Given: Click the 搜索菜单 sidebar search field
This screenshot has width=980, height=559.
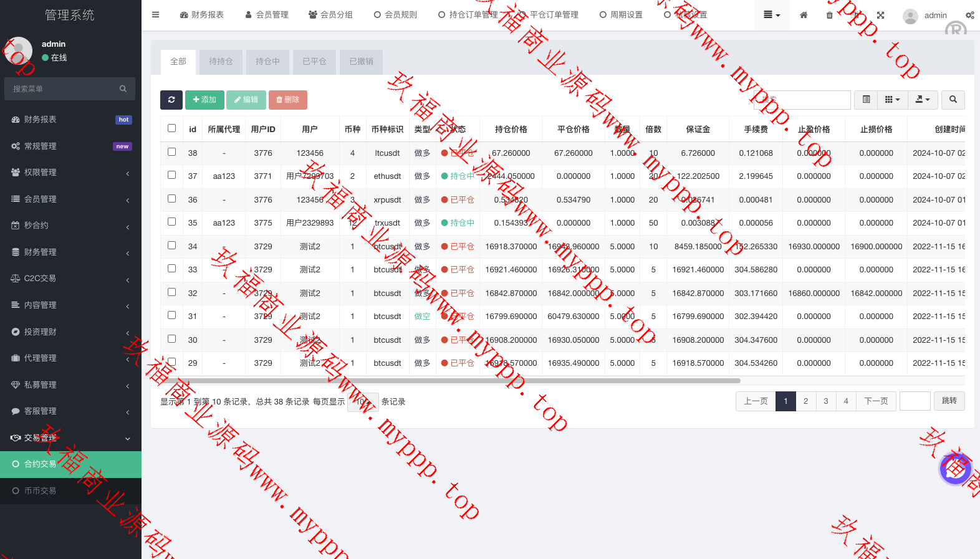Looking at the screenshot, I should click(62, 89).
